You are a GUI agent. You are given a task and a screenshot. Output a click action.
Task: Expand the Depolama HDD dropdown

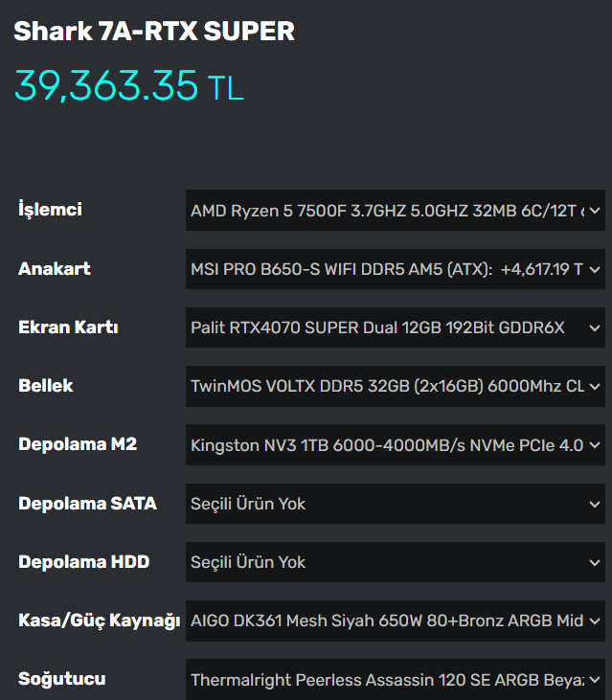tap(395, 562)
